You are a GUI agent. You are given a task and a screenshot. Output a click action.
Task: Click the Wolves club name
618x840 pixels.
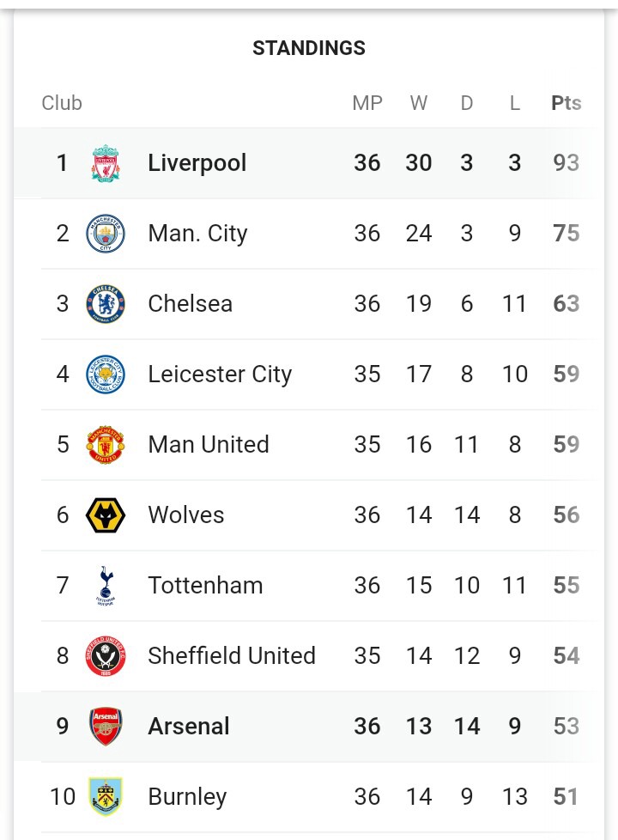185,515
